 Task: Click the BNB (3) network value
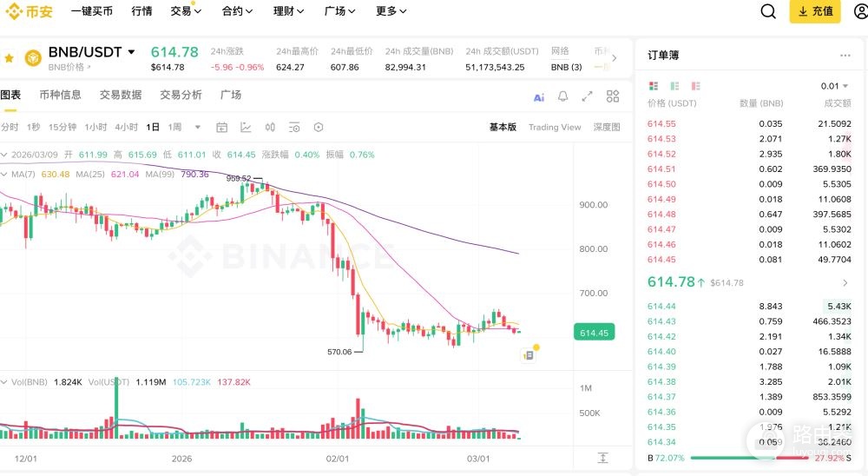pyautogui.click(x=566, y=67)
